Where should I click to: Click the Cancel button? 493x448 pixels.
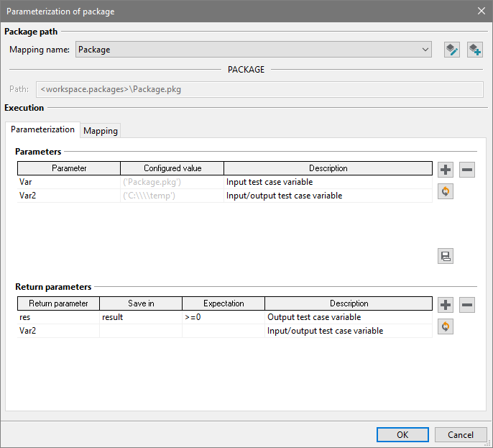(x=461, y=435)
